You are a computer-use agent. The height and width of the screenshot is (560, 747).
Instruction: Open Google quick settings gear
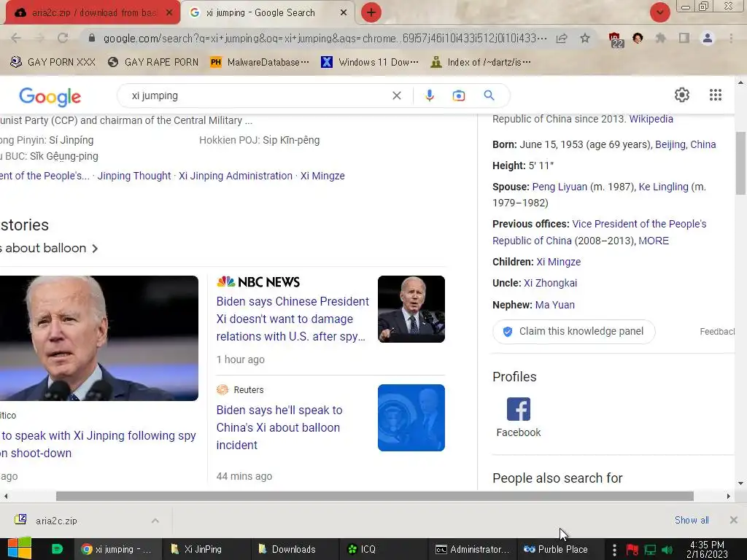coord(682,95)
